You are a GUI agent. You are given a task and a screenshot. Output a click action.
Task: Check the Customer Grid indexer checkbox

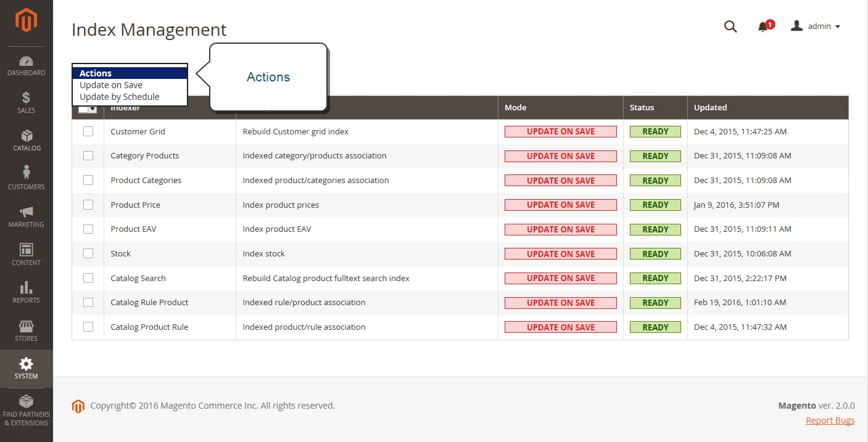click(88, 131)
